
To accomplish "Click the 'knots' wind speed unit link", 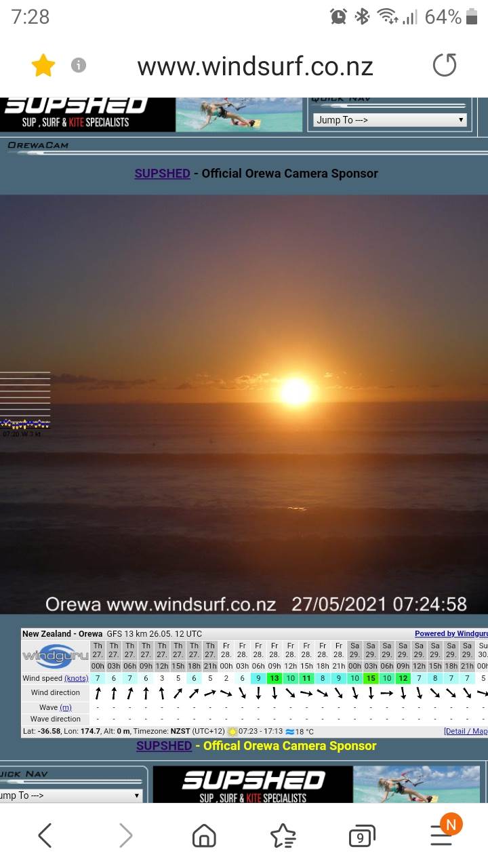I will tap(76, 679).
